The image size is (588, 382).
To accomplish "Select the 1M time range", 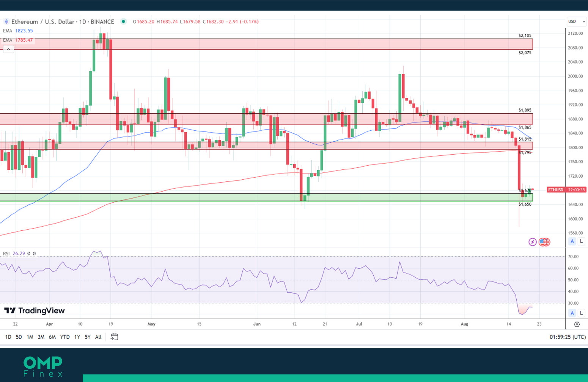I will click(30, 337).
